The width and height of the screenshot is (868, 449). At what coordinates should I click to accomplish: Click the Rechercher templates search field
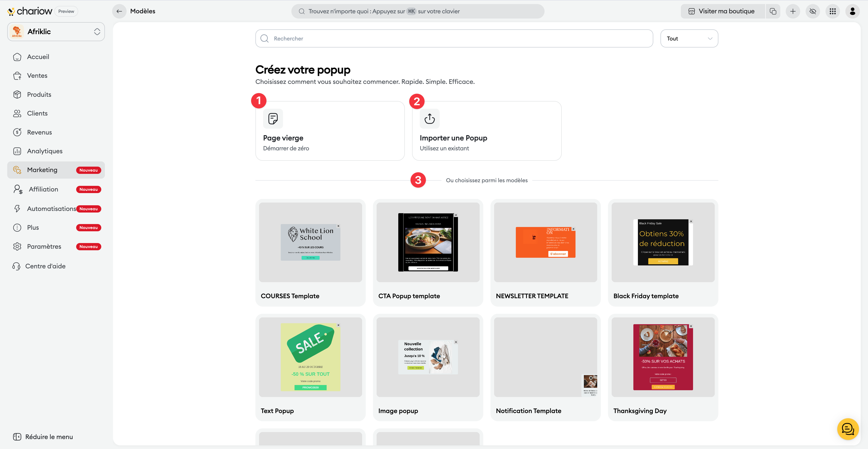click(x=454, y=38)
